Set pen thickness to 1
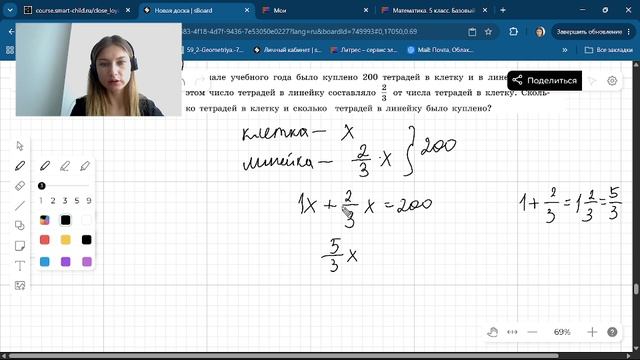 click(x=41, y=200)
